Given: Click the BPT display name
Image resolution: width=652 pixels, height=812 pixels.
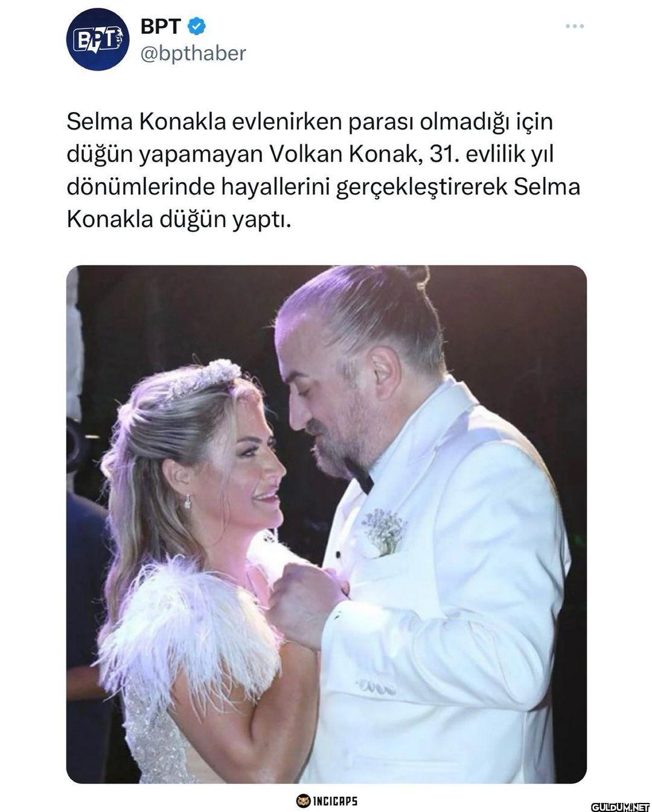Looking at the screenshot, I should (161, 26).
